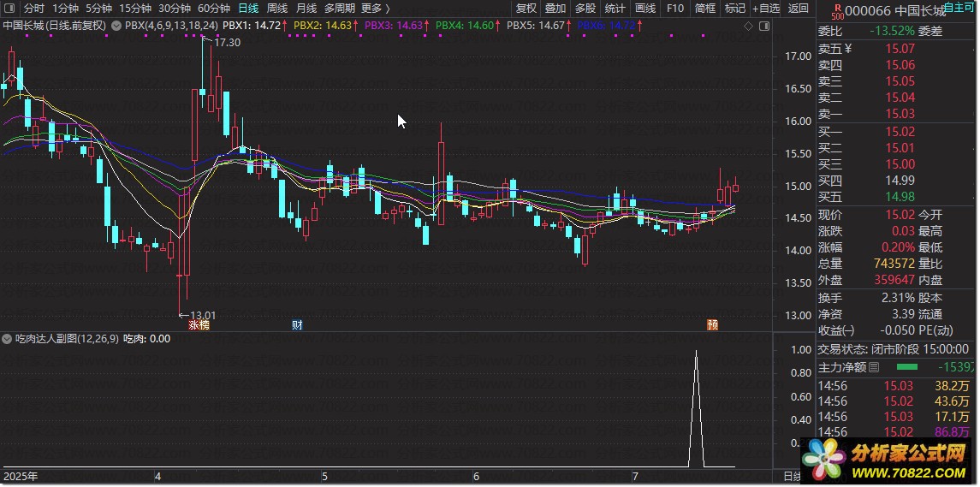Click the 自主可 concept tag link
Screen dimensions: 980x487
click(960, 8)
